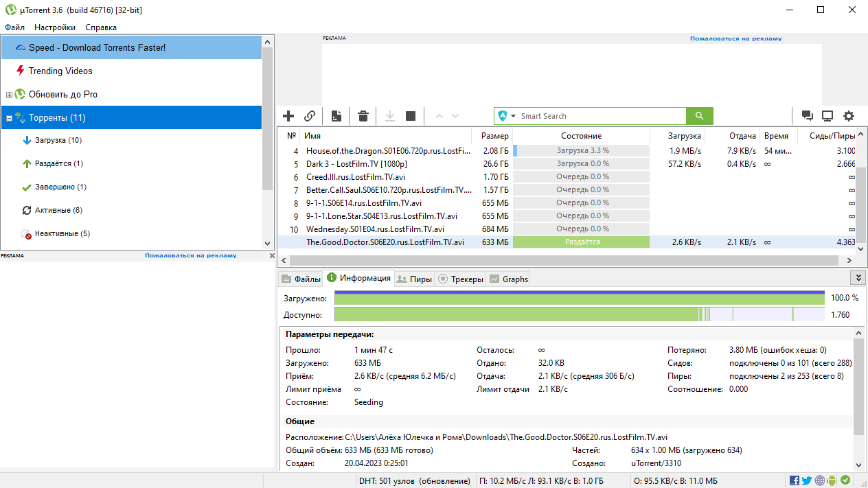
Task: Click the Facebook icon in status bar
Action: click(x=795, y=480)
